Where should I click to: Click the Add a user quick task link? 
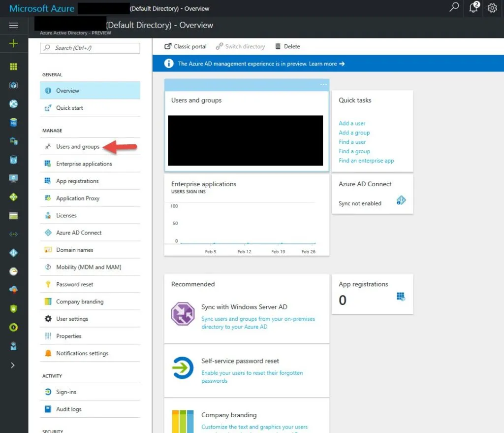pos(352,123)
